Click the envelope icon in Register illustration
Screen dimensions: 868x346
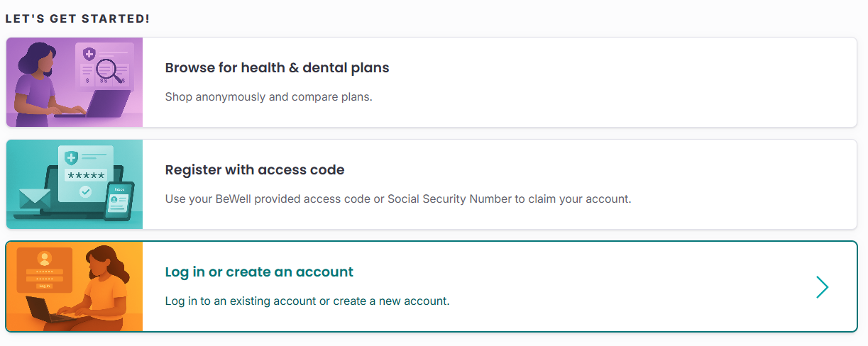point(35,199)
